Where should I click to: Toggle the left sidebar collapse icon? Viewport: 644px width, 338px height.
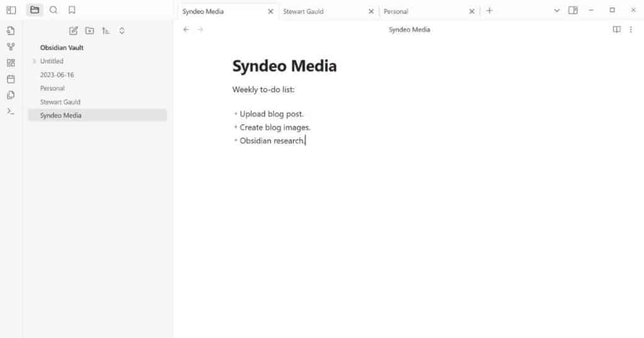11,10
